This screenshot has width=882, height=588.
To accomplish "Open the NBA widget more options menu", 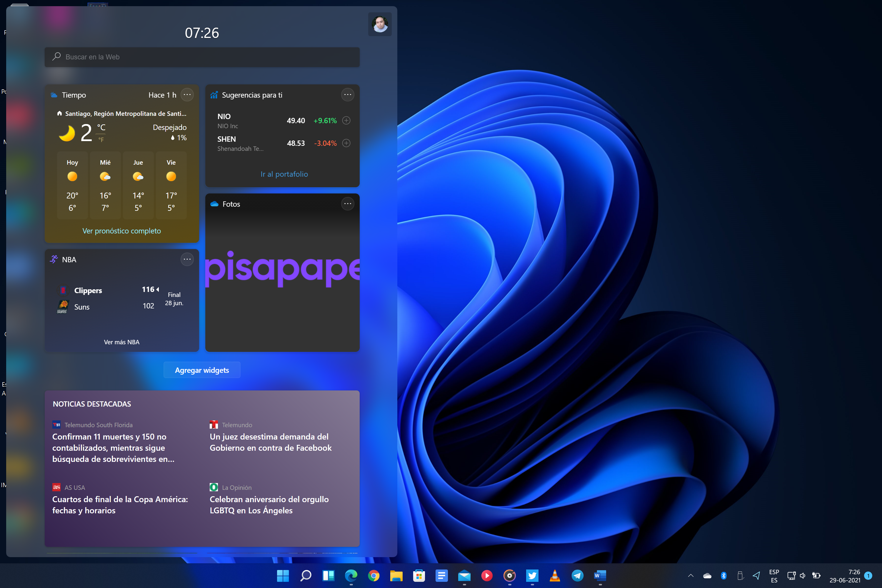I will [x=187, y=259].
